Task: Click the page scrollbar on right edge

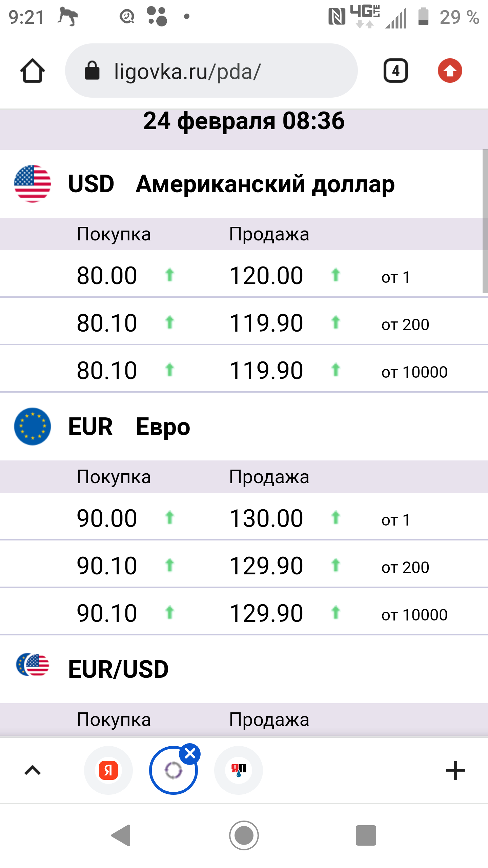Action: click(x=485, y=221)
